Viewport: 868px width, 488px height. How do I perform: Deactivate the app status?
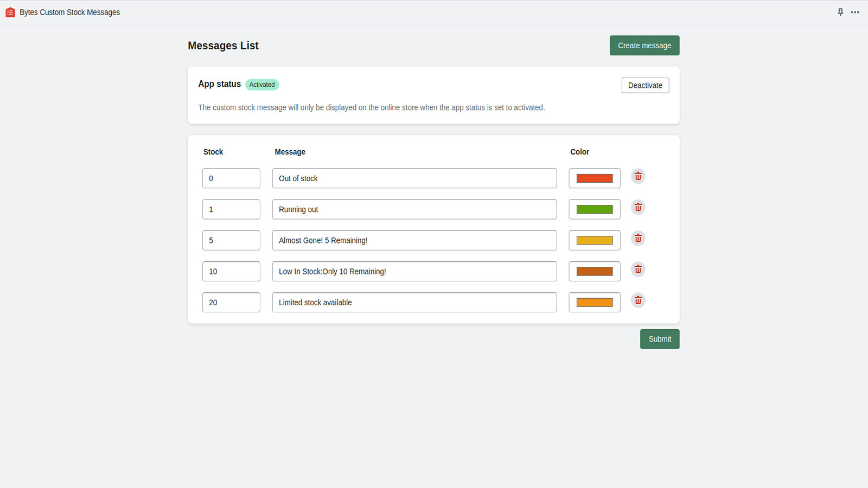coord(645,85)
